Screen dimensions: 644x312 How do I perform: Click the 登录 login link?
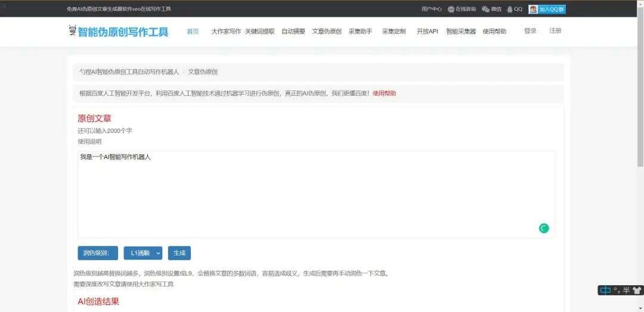coord(530,31)
